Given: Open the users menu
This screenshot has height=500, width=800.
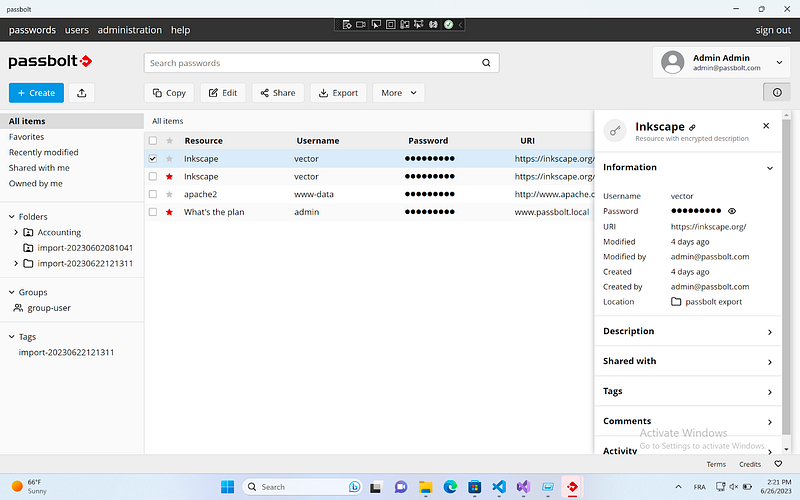Looking at the screenshot, I should click(77, 30).
